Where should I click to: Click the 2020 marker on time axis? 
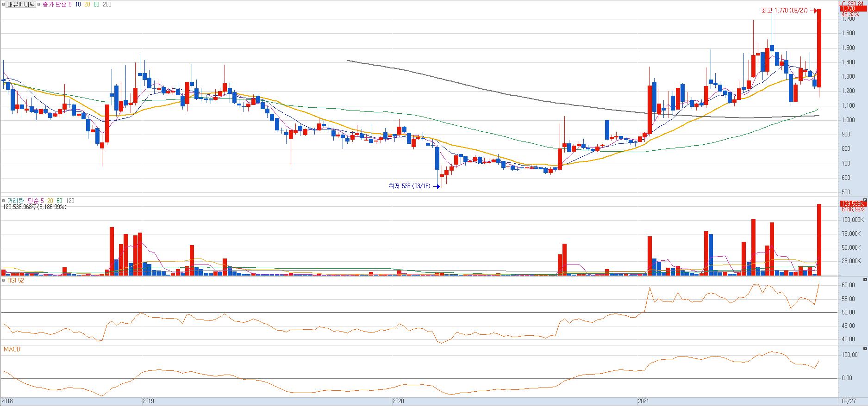pyautogui.click(x=398, y=401)
